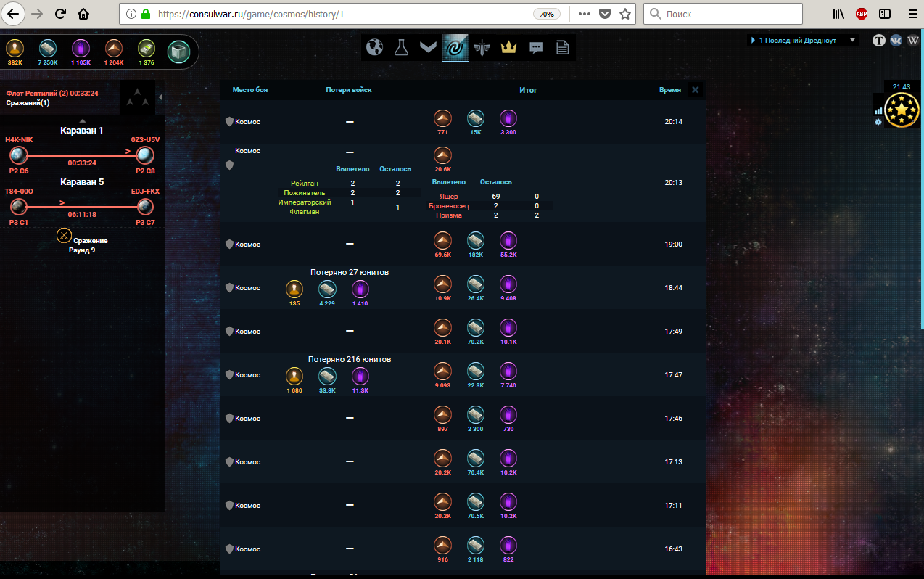Open the research flask icon

[x=401, y=48]
